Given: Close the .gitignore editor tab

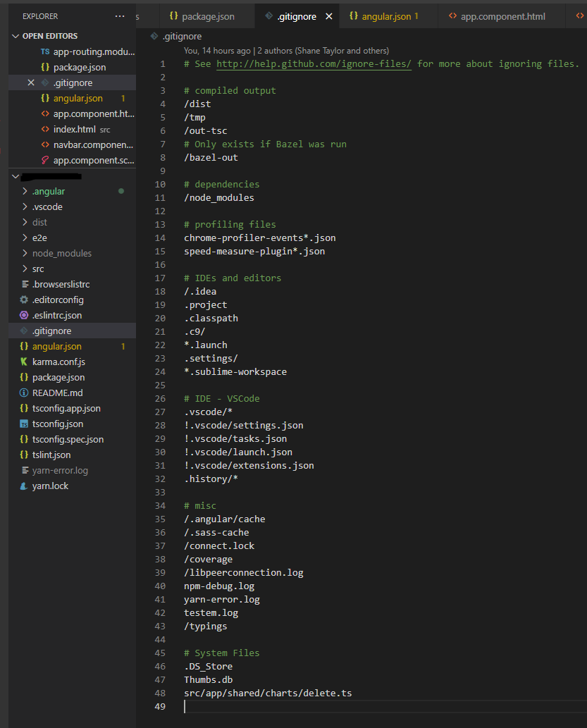Looking at the screenshot, I should [x=328, y=16].
